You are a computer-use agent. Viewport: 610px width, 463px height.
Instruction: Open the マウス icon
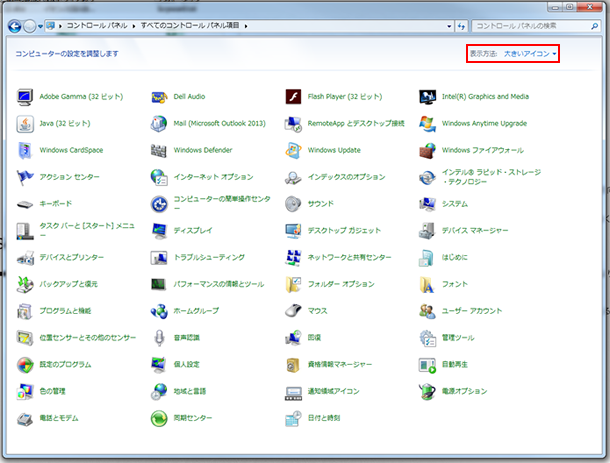coord(293,311)
